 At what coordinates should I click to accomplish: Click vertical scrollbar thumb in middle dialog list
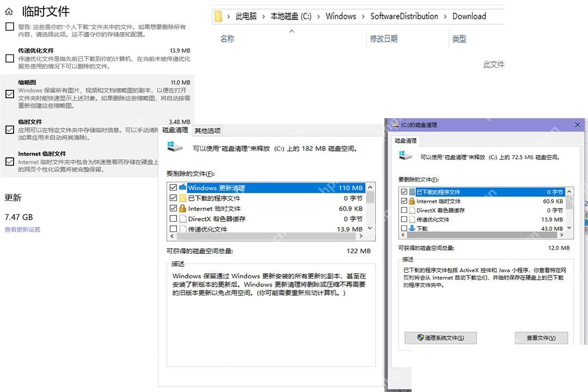pyautogui.click(x=370, y=197)
